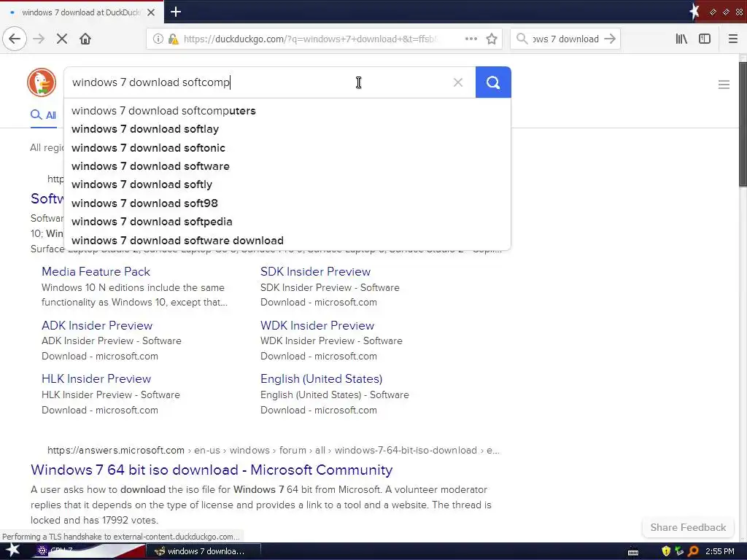Viewport: 747px width, 560px height.
Task: Open Windows 7 64 bit iso download result
Action: click(212, 470)
